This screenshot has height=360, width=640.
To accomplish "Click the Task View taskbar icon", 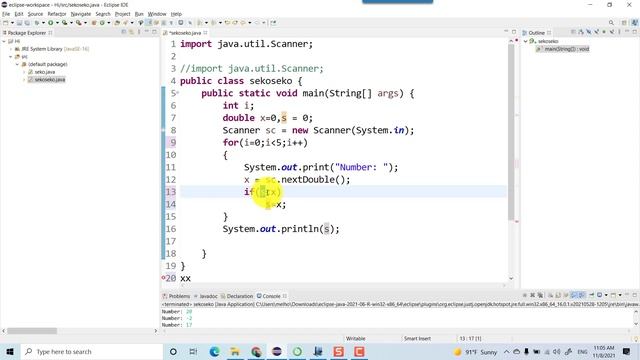I will point(193,351).
